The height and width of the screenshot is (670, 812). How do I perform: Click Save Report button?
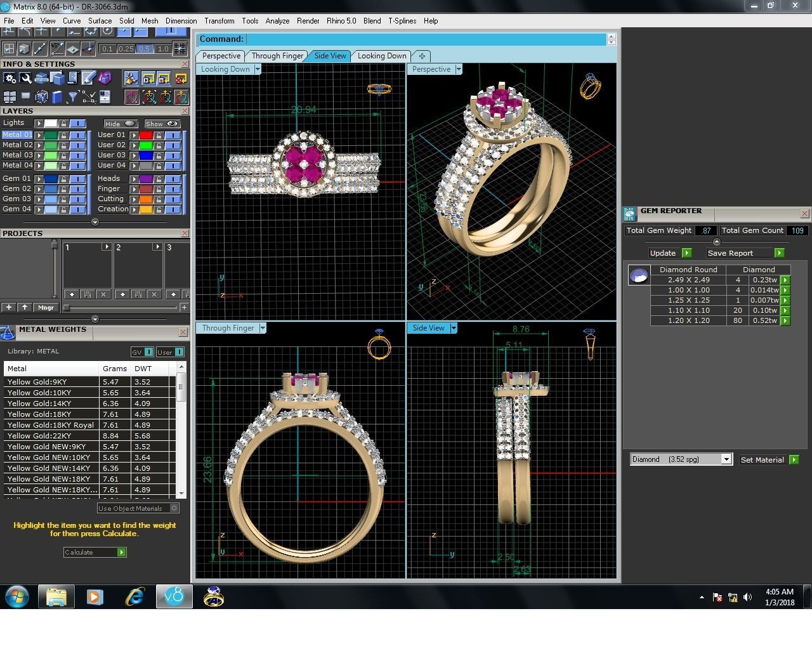click(x=745, y=253)
